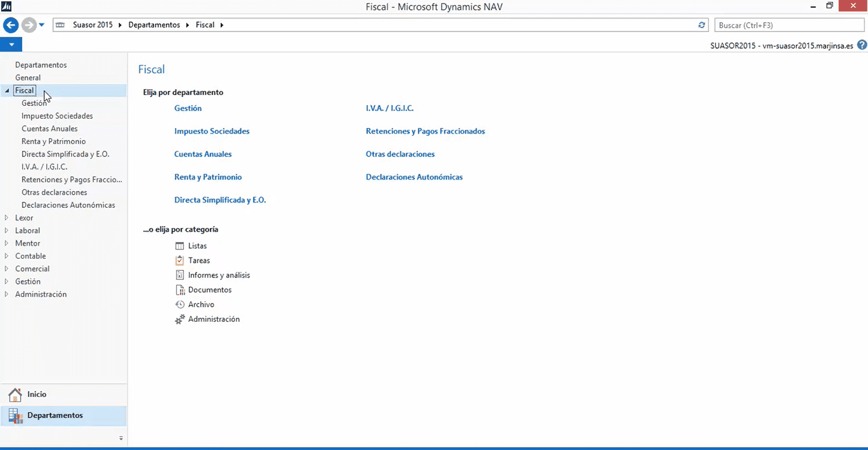Expand the Comercial tree node
Screen dimensions: 868x450
pyautogui.click(x=7, y=269)
